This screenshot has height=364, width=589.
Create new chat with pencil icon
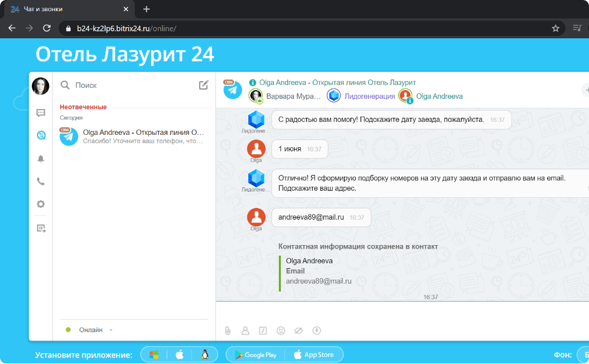click(204, 85)
